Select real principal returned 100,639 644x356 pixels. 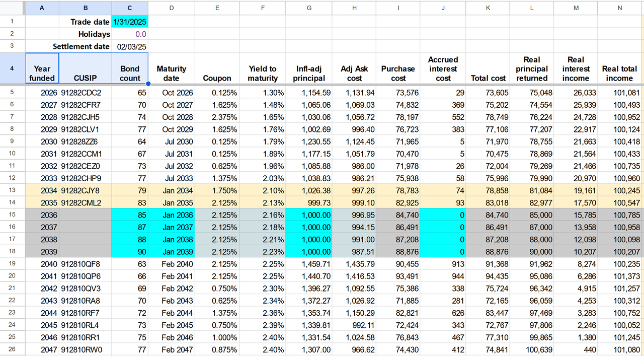coord(532,349)
